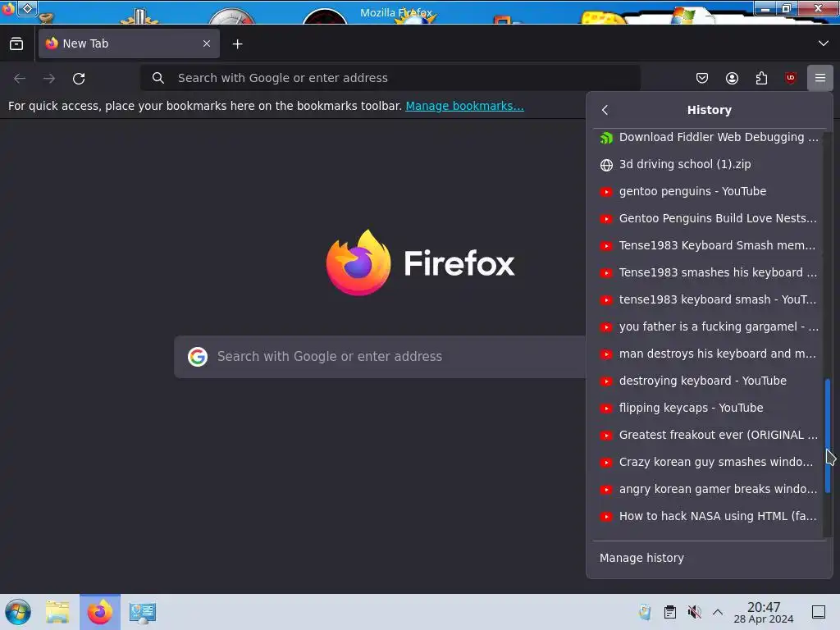The width and height of the screenshot is (840, 630).
Task: Open the Firefox account icon
Action: [732, 78]
